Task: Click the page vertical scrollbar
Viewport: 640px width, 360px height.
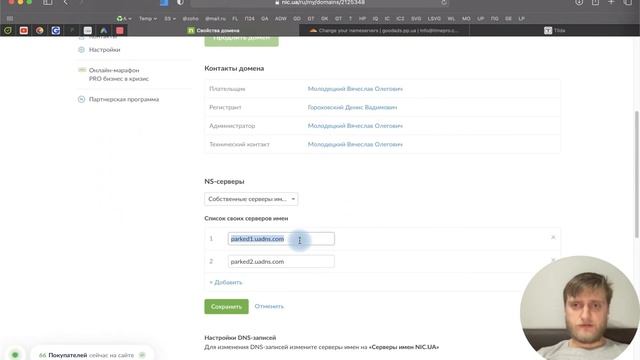Action: click(x=637, y=174)
